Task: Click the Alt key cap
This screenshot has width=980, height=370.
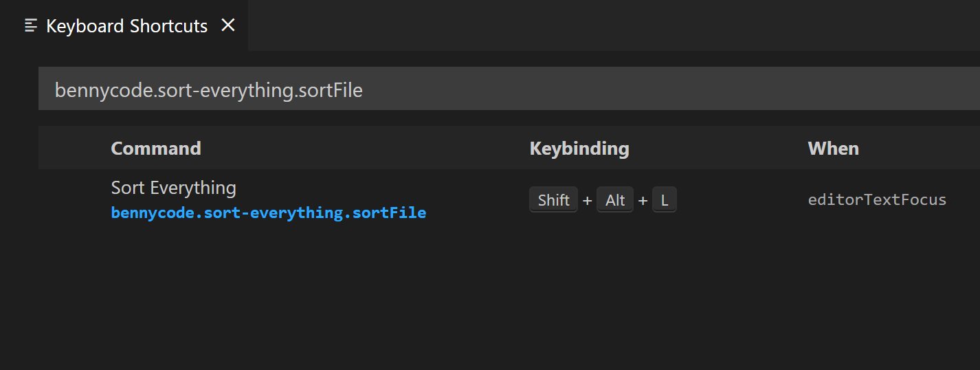Action: (x=615, y=200)
